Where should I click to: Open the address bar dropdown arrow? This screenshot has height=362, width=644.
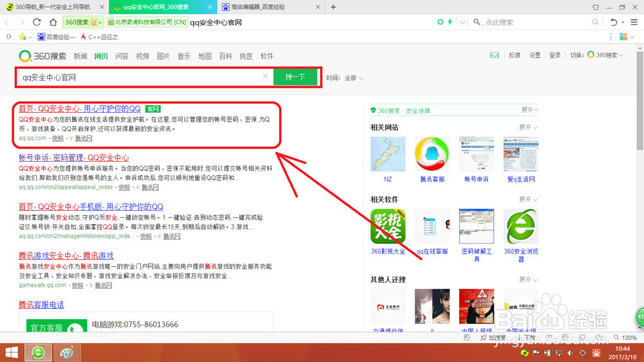[462, 22]
